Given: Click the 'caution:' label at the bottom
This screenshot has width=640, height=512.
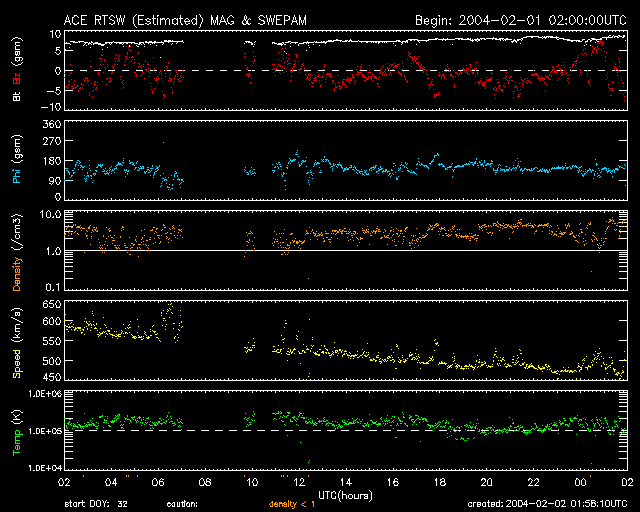Looking at the screenshot, I should click(182, 505).
